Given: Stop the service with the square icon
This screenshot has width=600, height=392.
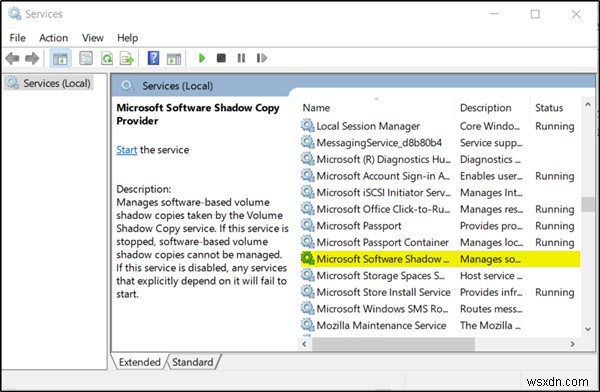Looking at the screenshot, I should (221, 58).
